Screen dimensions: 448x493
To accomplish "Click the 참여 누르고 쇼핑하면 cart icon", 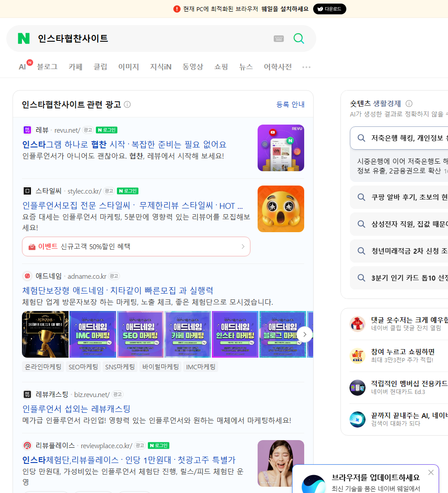I will pyautogui.click(x=358, y=355).
